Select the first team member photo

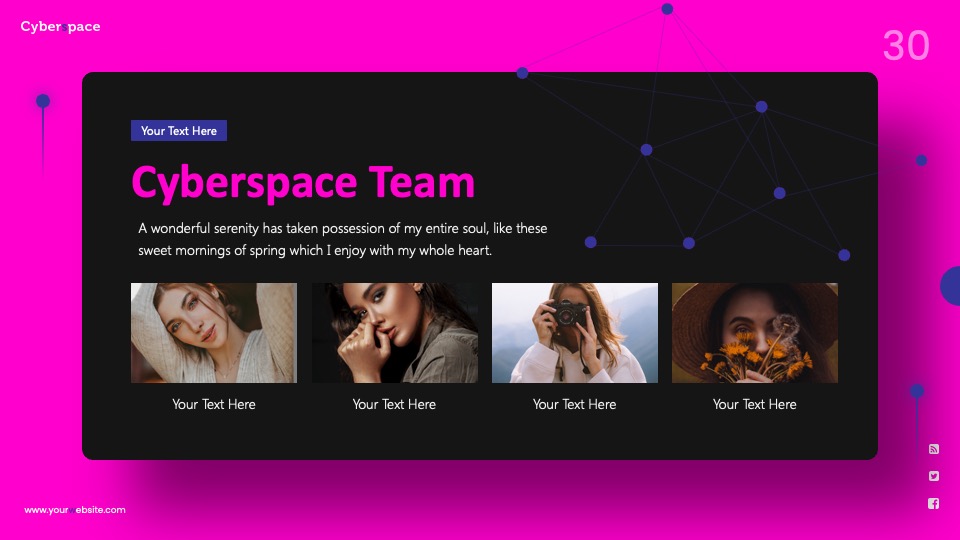[x=214, y=332]
